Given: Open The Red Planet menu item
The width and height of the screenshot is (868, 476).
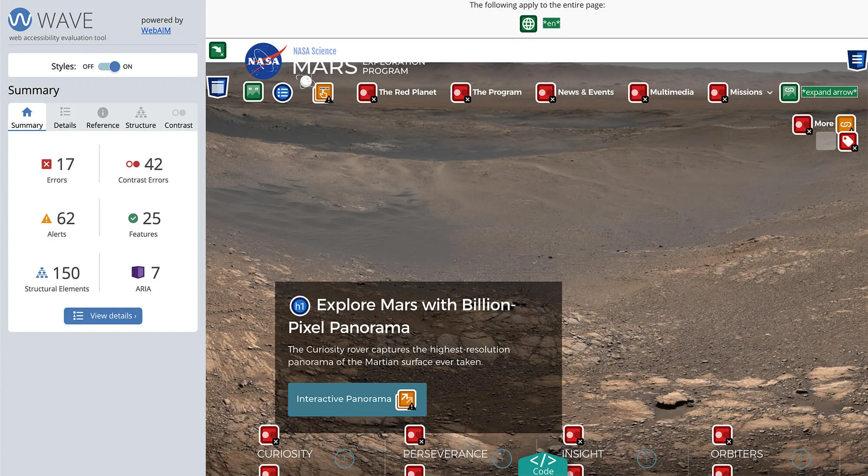Looking at the screenshot, I should [408, 92].
